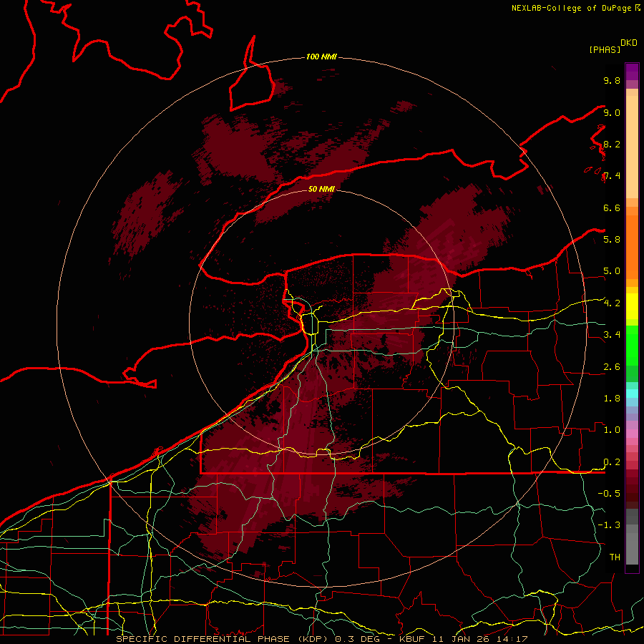Click the 1.0 value on the color scale
Screen dimensions: 644x644
coord(612,430)
